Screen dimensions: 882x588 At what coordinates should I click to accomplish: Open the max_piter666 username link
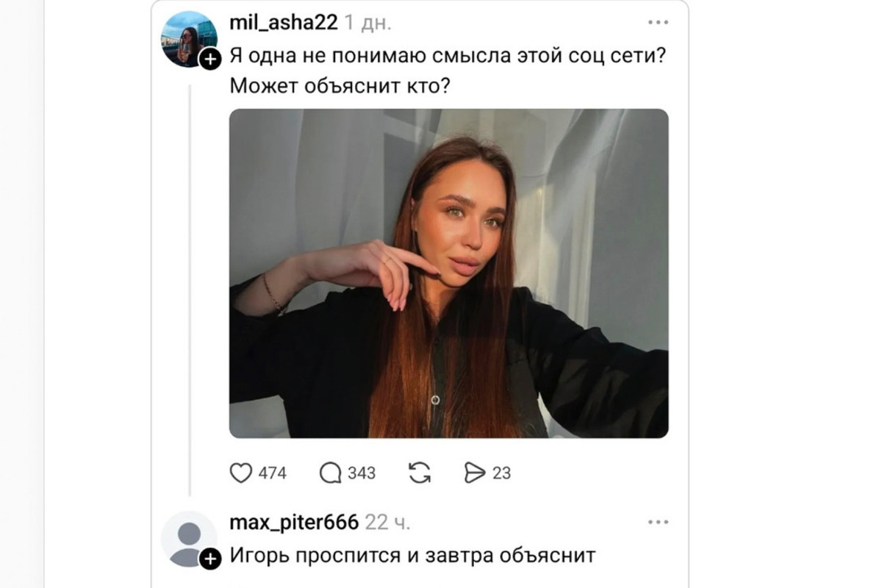pos(294,523)
